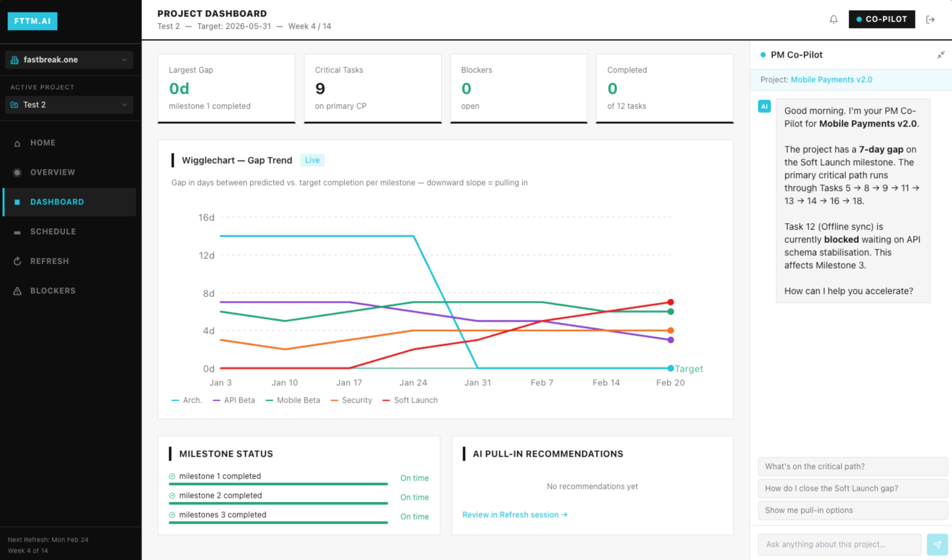Click the Mobile Beta green endpoint marker

pos(670,311)
